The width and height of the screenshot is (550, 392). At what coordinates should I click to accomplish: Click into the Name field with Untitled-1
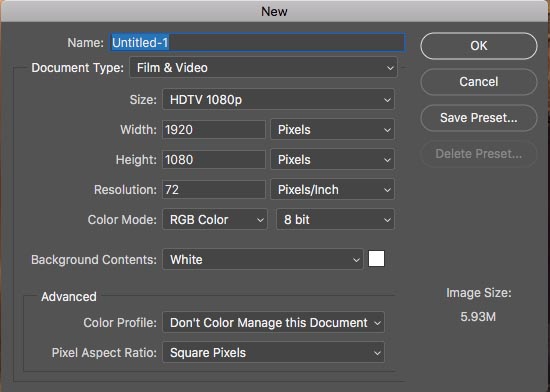click(x=257, y=42)
